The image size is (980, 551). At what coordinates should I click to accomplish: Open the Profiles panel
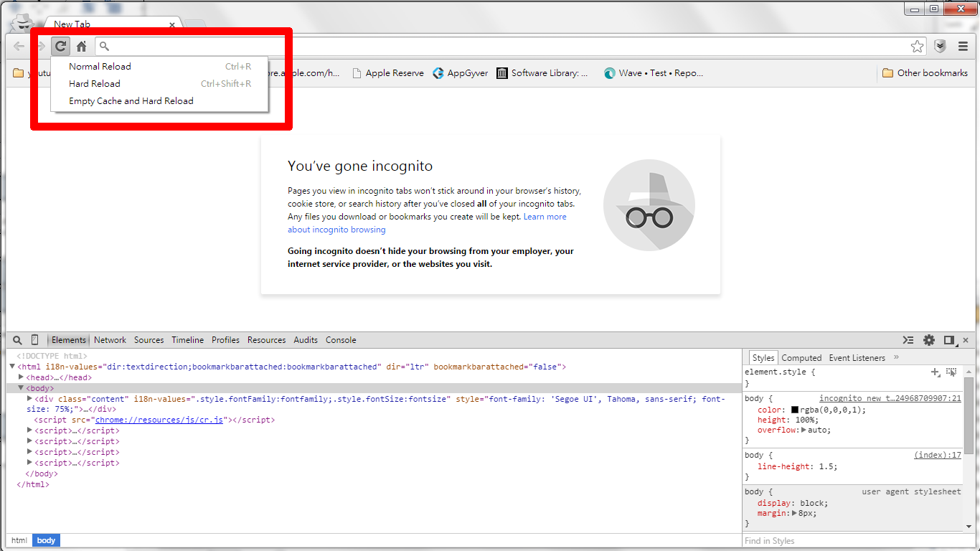pyautogui.click(x=225, y=340)
